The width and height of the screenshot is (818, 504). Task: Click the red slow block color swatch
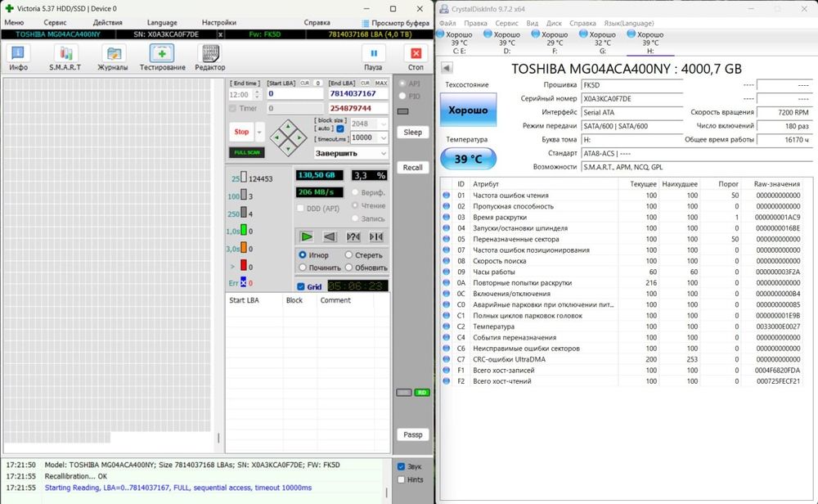243,265
